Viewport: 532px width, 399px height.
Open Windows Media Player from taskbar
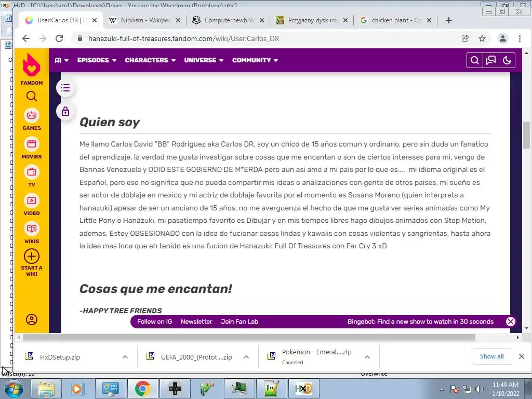point(77,389)
